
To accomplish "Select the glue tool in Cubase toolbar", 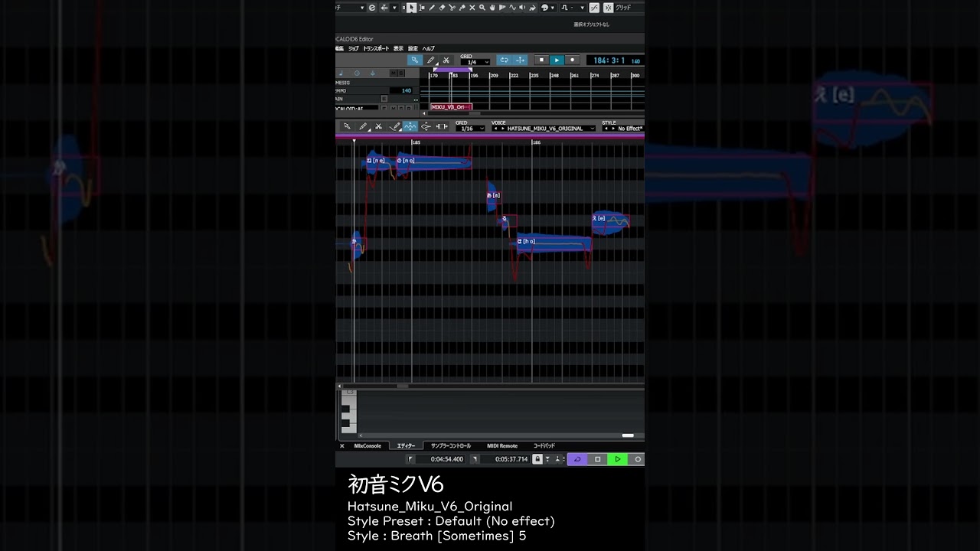I will tap(462, 8).
